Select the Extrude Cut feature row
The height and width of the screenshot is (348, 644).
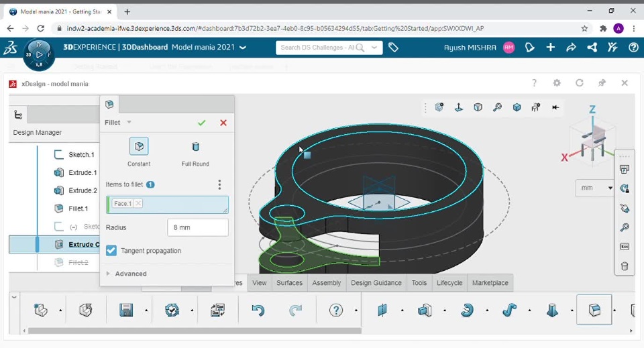[54, 245]
